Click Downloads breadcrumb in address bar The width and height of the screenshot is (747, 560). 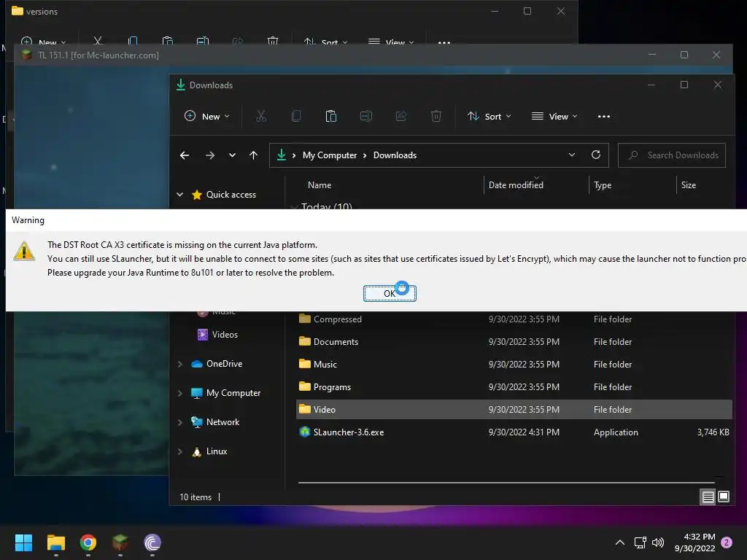(x=395, y=155)
